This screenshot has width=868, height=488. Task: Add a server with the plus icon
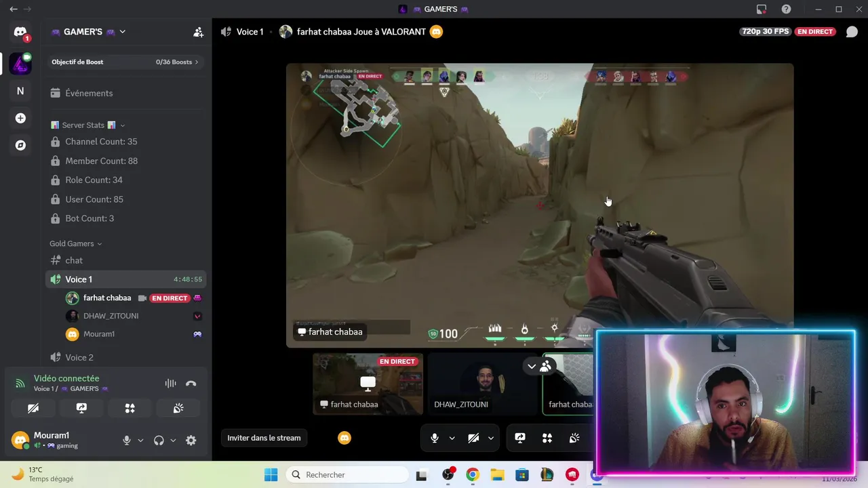[20, 118]
